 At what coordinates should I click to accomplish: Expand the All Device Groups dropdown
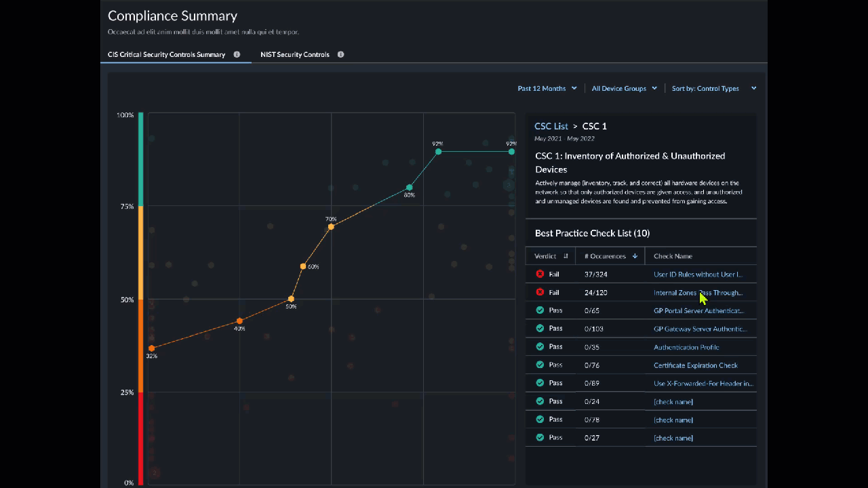click(x=624, y=89)
